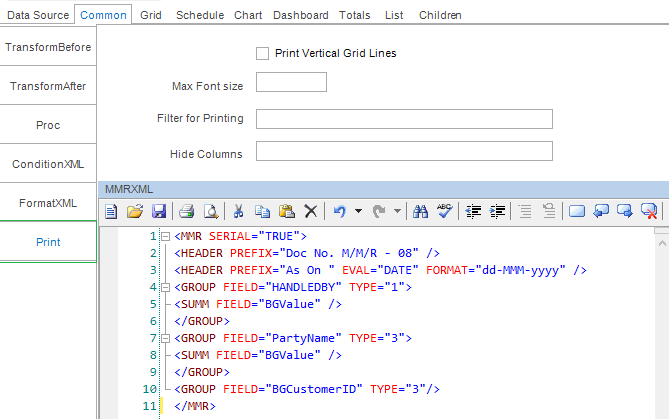The height and width of the screenshot is (419, 669).
Task: Clear all bookmarks with red X icon
Action: pos(649,211)
